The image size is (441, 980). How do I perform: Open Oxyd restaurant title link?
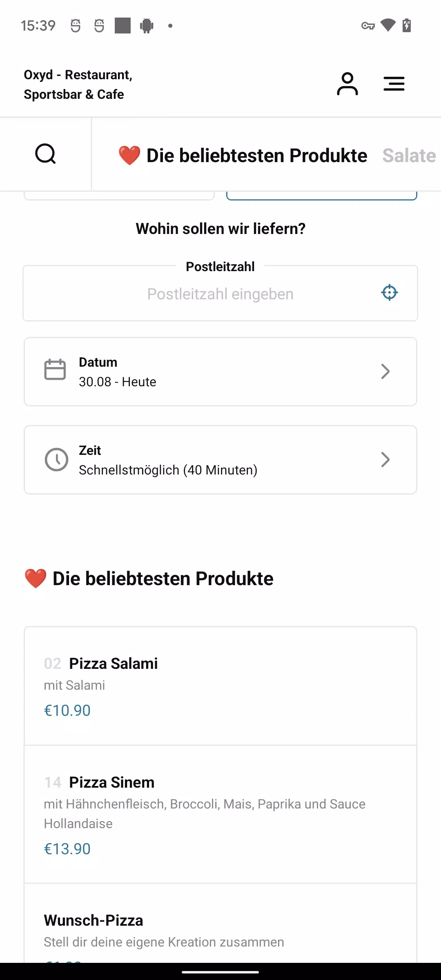pos(78,85)
